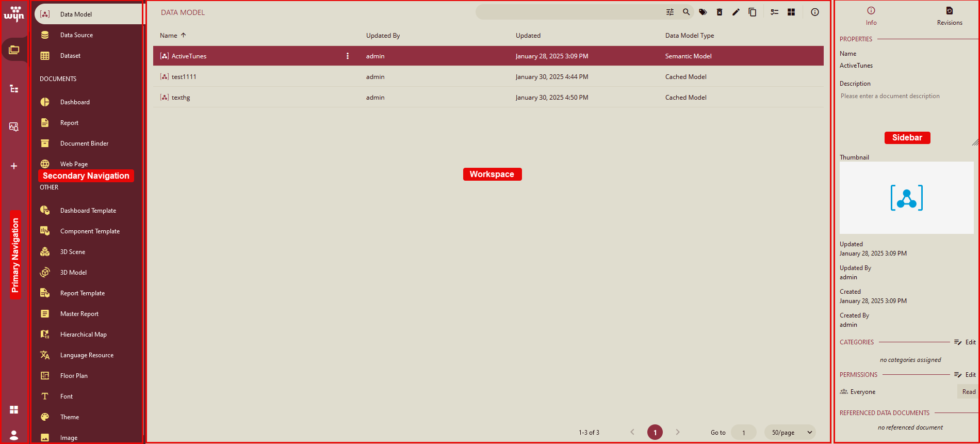Open the ActiveTunes three-dot menu

348,56
